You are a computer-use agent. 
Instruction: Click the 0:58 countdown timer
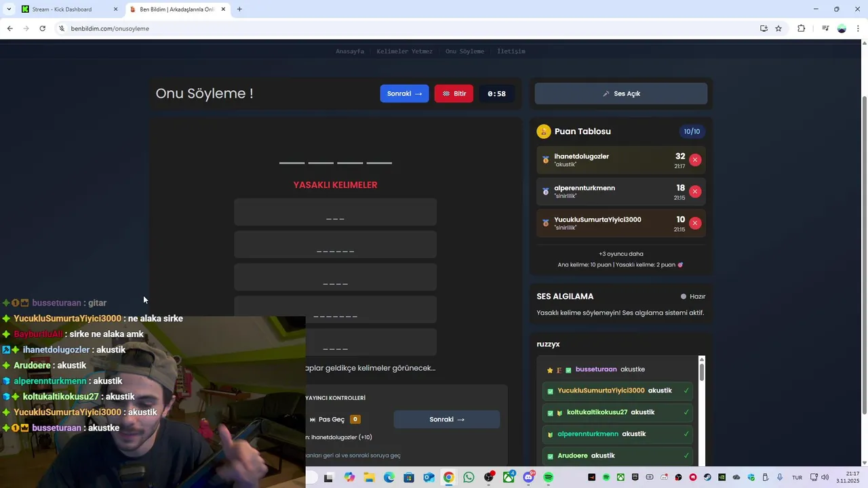coord(496,94)
